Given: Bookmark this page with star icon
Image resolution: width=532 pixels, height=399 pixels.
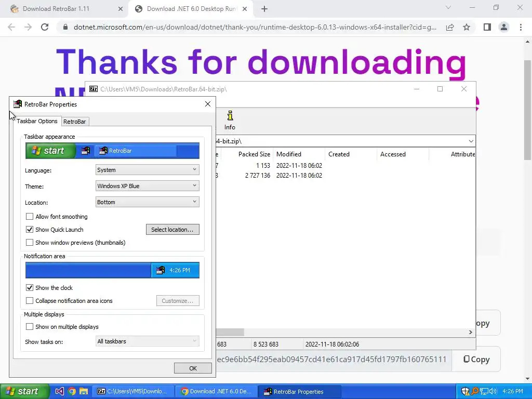Looking at the screenshot, I should (467, 27).
